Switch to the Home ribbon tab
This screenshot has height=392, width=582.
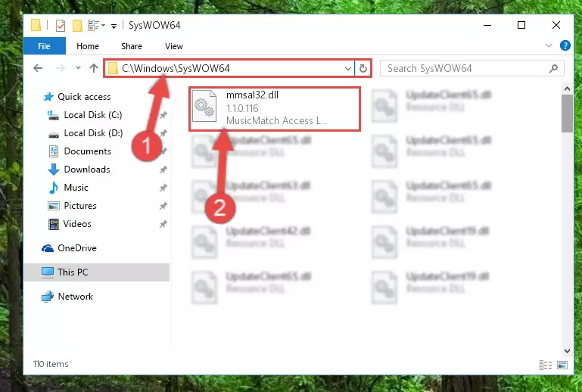pyautogui.click(x=88, y=46)
